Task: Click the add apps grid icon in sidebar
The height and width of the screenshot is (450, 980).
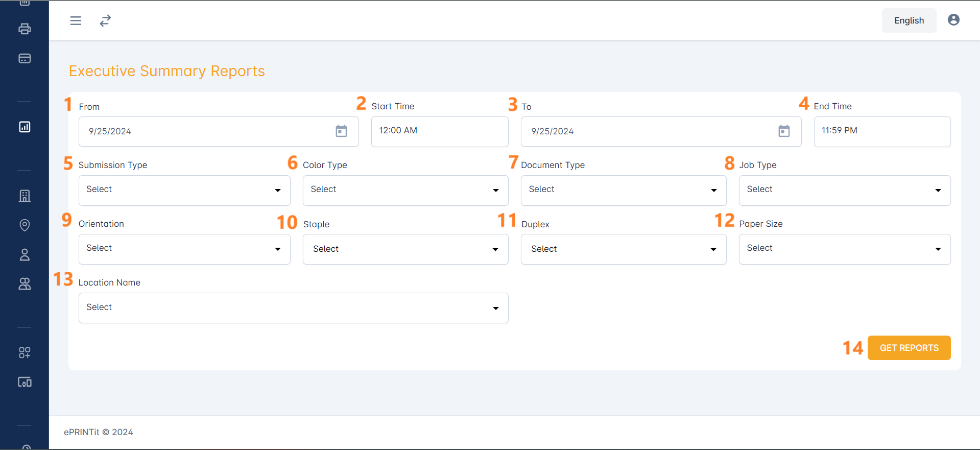Action: pos(25,352)
